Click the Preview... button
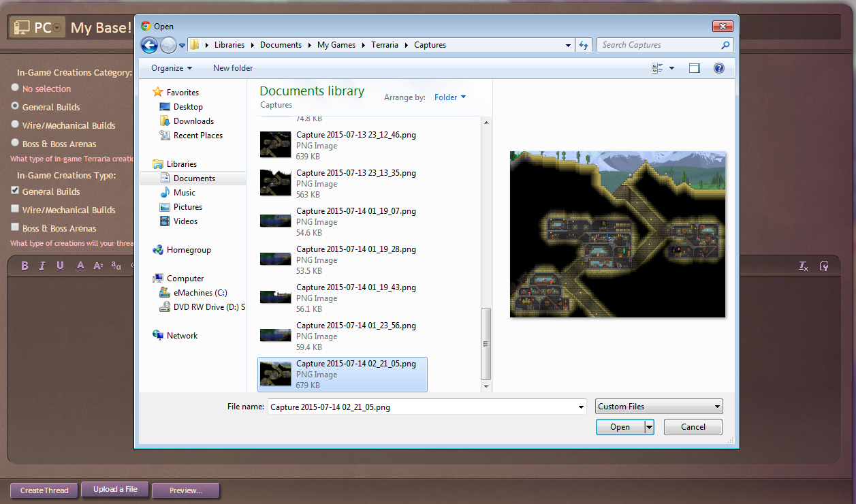 click(x=186, y=490)
